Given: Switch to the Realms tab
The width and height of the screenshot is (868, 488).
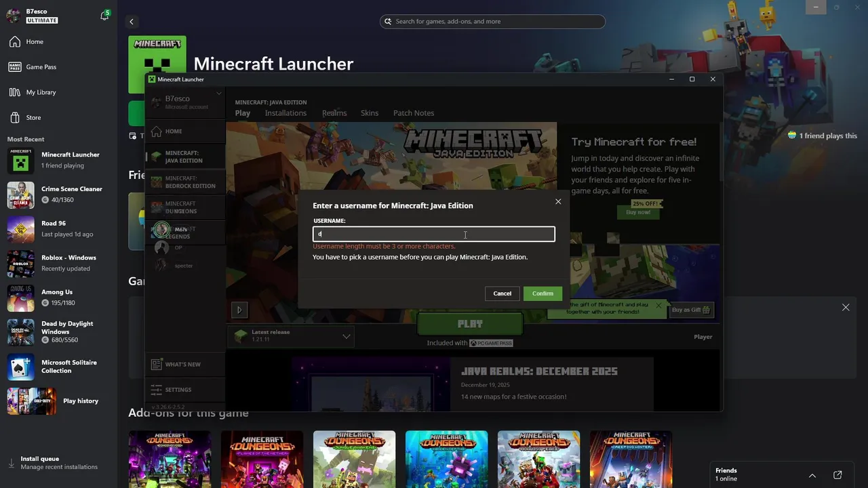Looking at the screenshot, I should [334, 113].
